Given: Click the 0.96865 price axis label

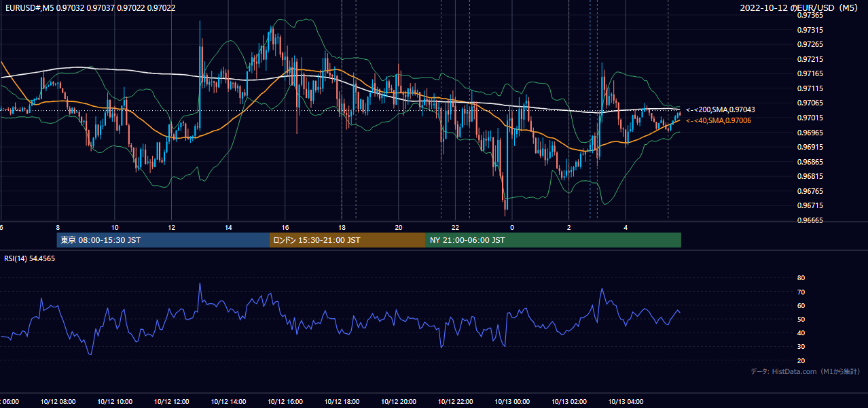Looking at the screenshot, I should [810, 162].
